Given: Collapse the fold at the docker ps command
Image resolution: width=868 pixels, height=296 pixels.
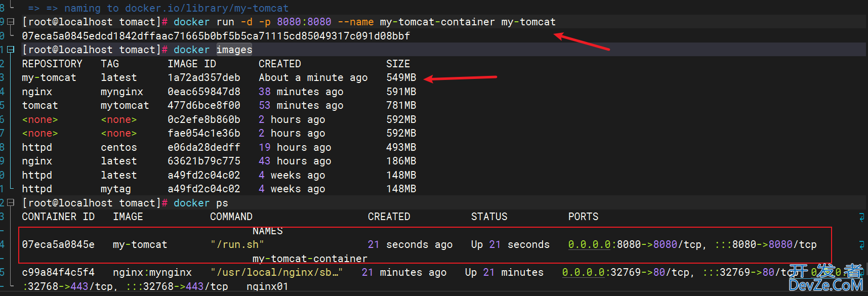Looking at the screenshot, I should point(11,203).
